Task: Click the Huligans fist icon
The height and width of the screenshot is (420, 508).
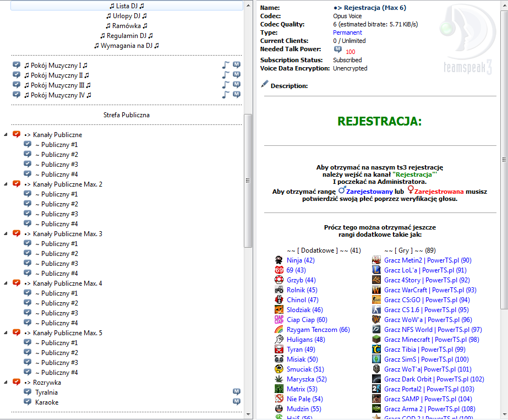Action: coord(279,339)
